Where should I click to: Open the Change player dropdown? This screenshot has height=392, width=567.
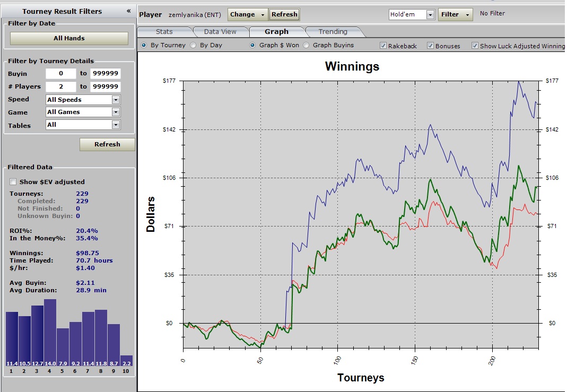[x=248, y=14]
